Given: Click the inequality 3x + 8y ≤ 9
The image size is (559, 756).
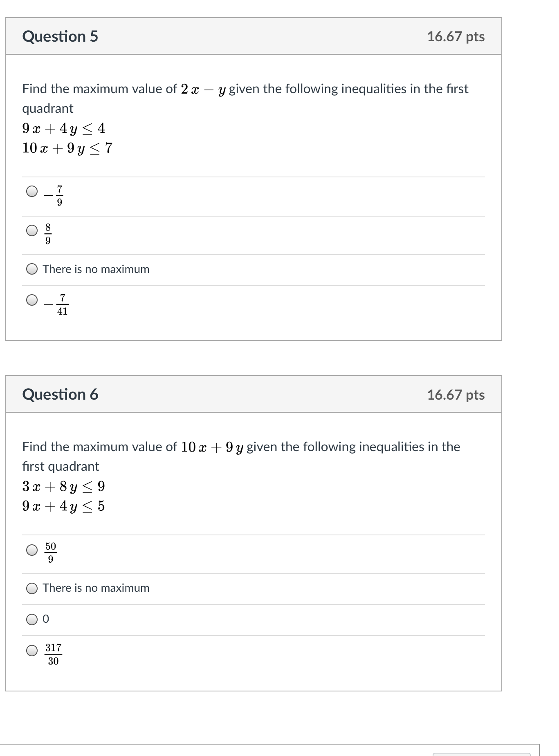Looking at the screenshot, I should (63, 487).
